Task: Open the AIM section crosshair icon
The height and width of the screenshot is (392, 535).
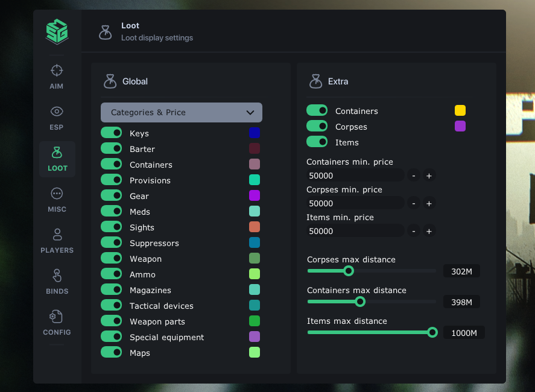Action: 57,71
